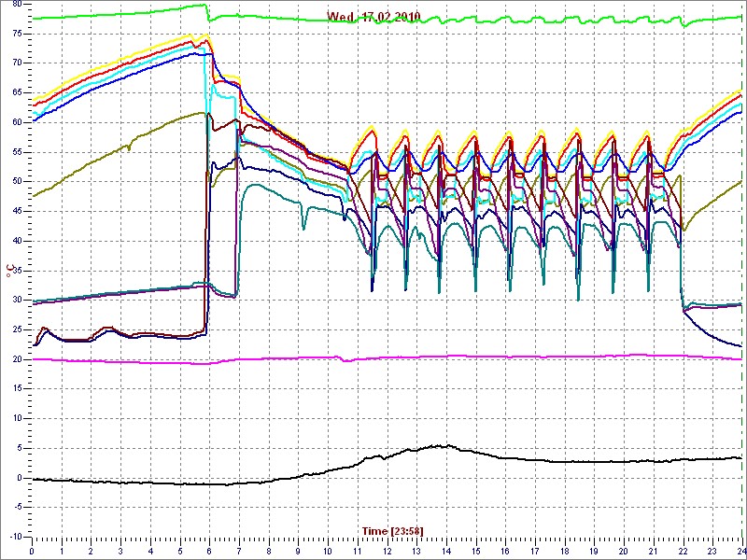Viewport: 747px width, 560px height.
Task: Click the °C unit label on the vertical axis
Action: click(x=10, y=271)
